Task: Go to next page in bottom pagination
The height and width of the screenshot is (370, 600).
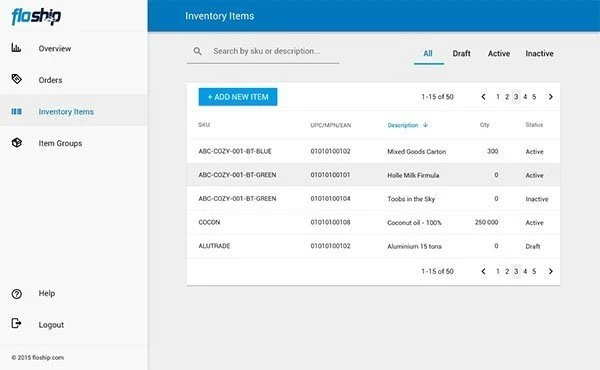Action: tap(551, 271)
